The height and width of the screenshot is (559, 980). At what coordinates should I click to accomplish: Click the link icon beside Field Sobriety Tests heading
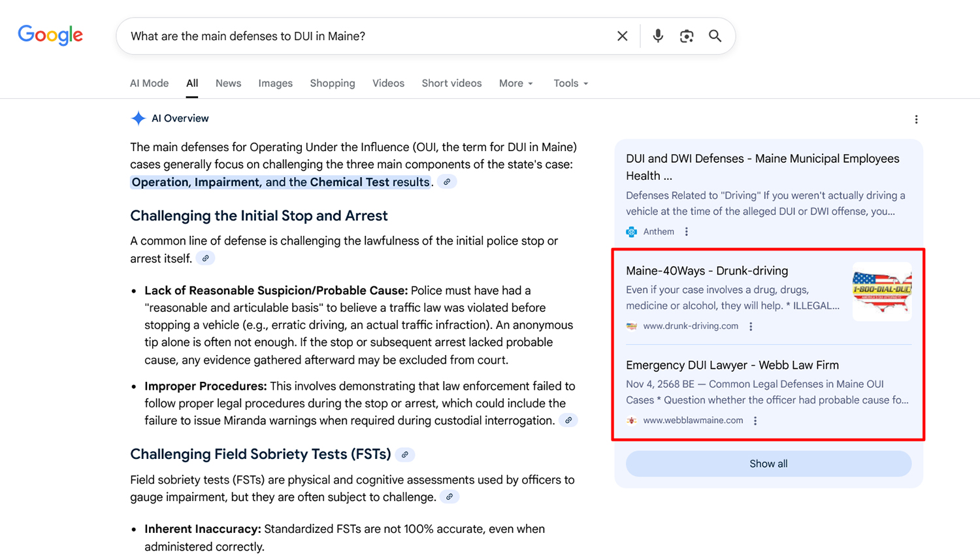[404, 453]
